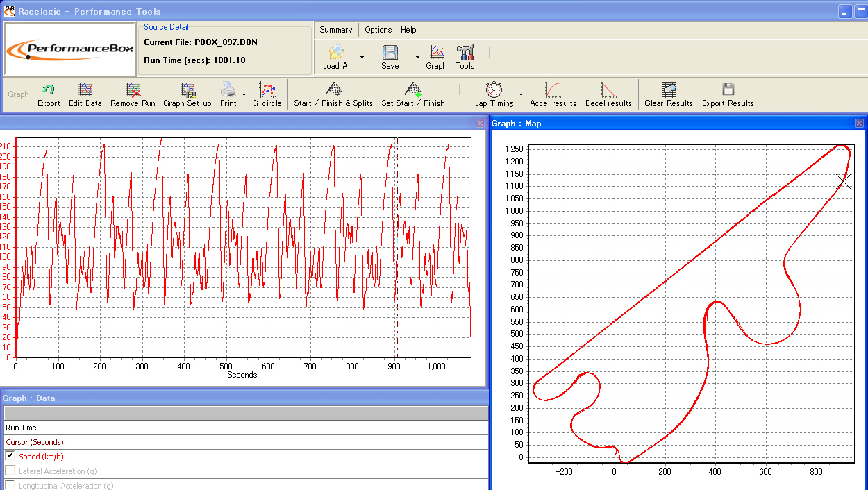Uncheck the Speed (km/h) checkbox

tap(10, 456)
